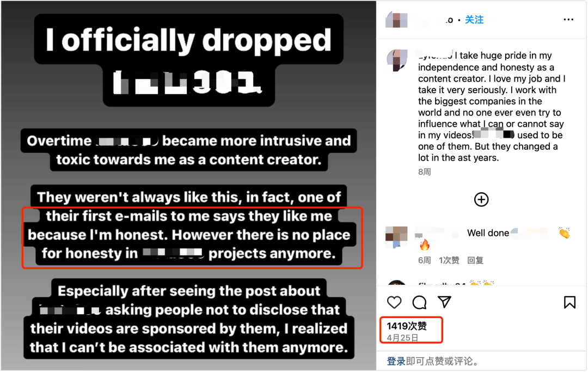This screenshot has height=372, width=588.
Task: Click the author username in the caption
Action: 434,55
